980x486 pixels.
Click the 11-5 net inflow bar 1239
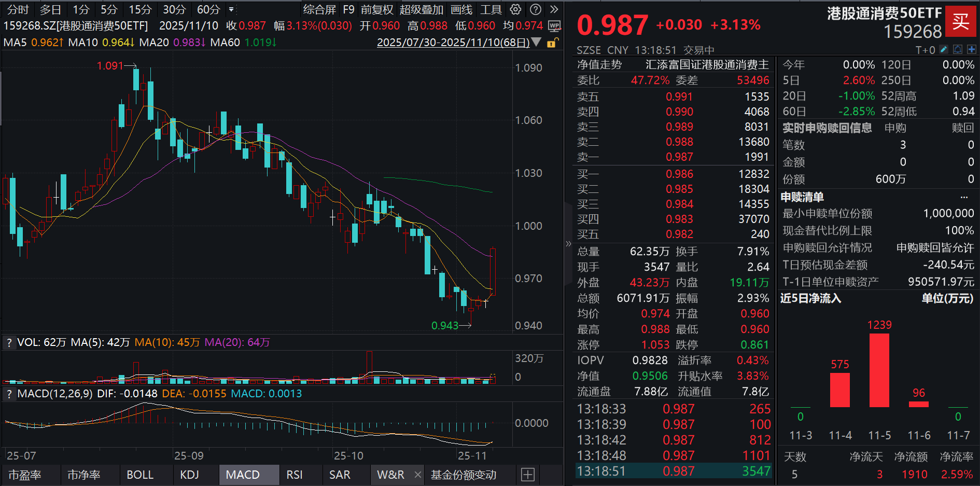[x=879, y=370]
